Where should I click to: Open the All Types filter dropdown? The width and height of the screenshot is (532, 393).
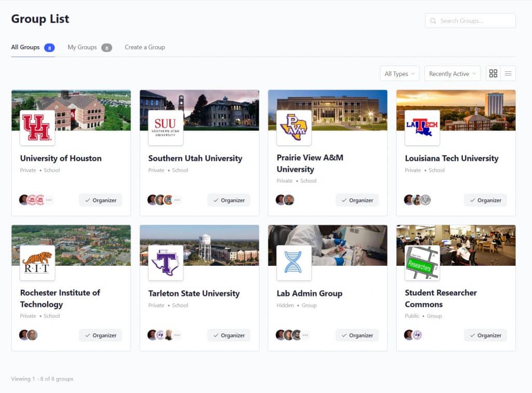(400, 74)
